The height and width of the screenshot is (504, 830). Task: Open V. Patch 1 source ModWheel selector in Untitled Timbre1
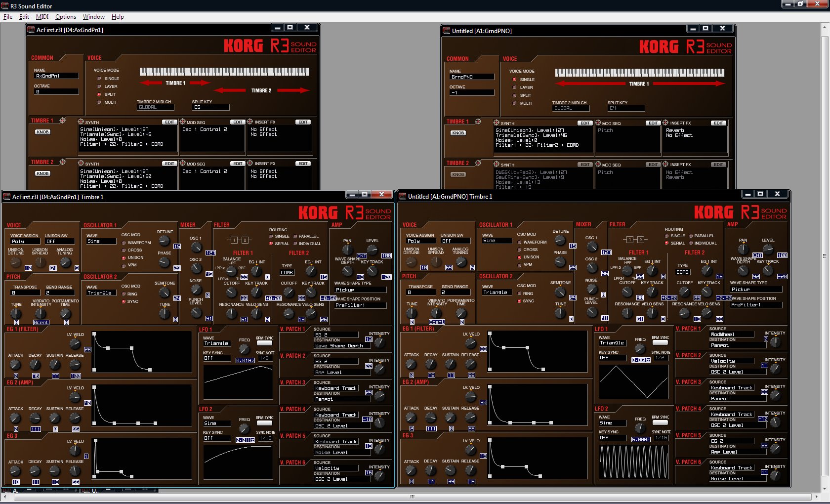pyautogui.click(x=732, y=335)
